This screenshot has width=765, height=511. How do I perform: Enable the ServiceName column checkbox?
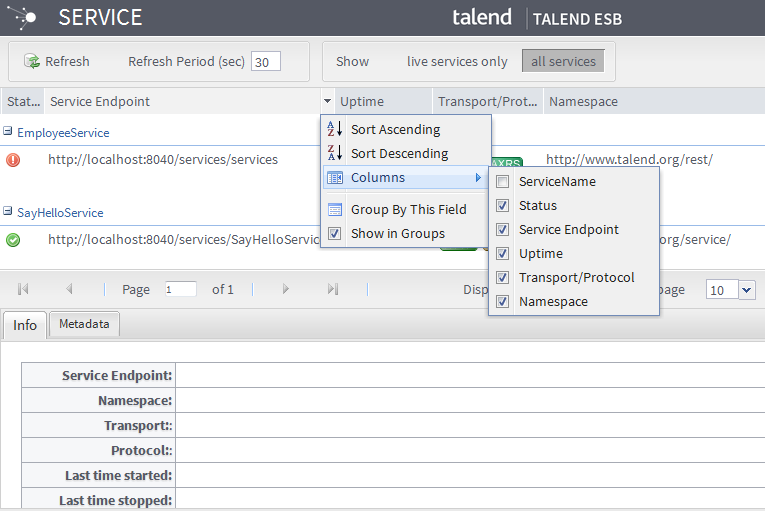pos(503,182)
